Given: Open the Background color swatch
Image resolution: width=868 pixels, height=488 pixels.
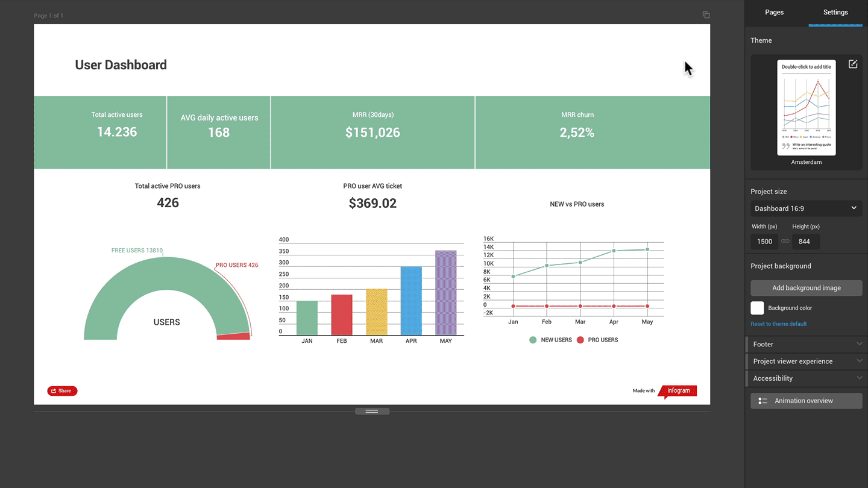Looking at the screenshot, I should point(757,308).
